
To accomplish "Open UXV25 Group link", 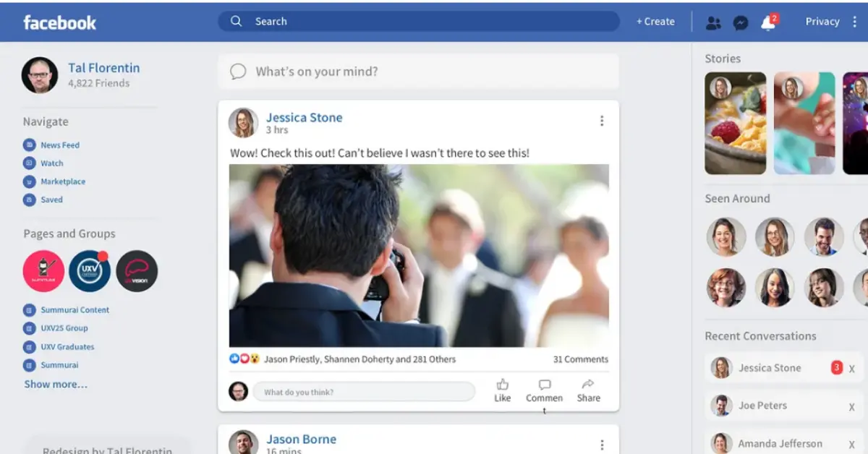I will pyautogui.click(x=64, y=328).
